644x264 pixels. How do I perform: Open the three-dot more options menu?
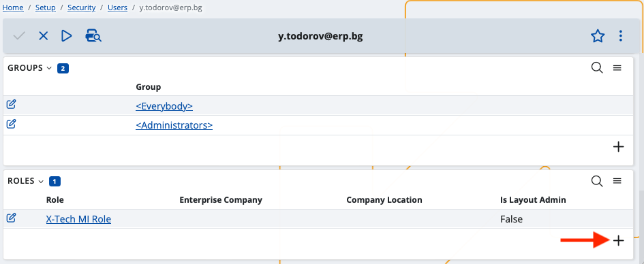(621, 36)
